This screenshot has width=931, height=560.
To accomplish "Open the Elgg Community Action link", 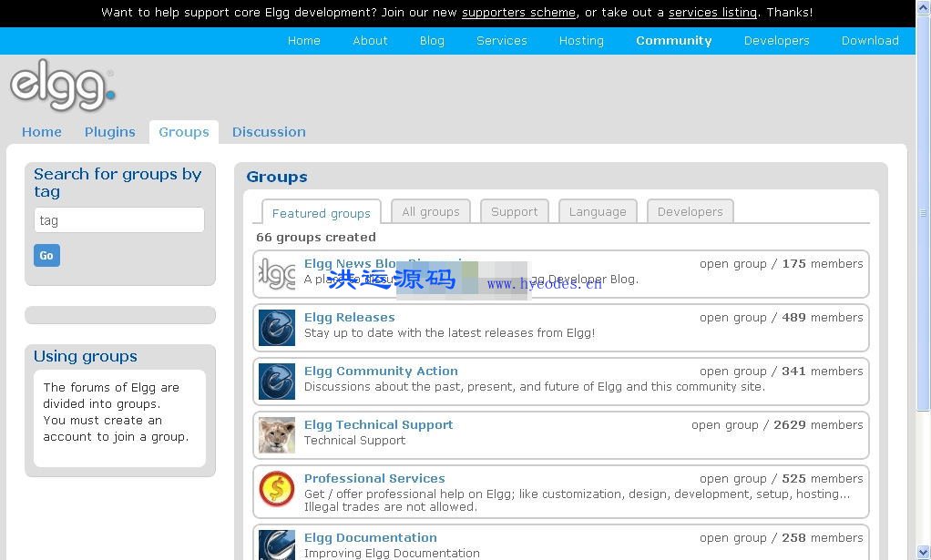I will click(381, 371).
